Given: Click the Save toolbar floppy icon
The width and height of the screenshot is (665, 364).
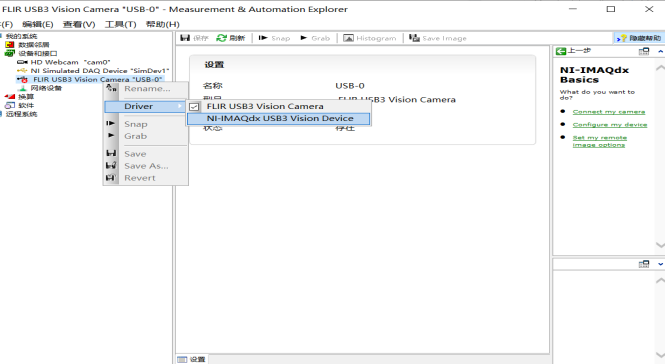Looking at the screenshot, I should point(185,38).
